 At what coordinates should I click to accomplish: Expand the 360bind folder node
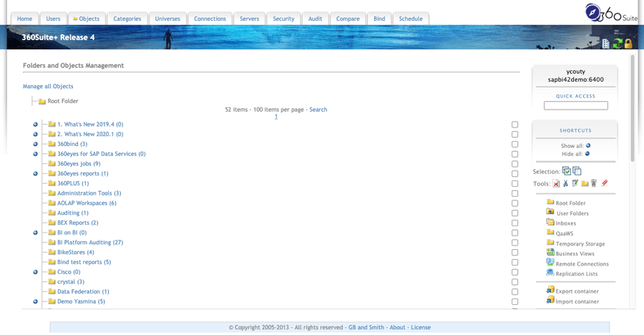pos(35,144)
